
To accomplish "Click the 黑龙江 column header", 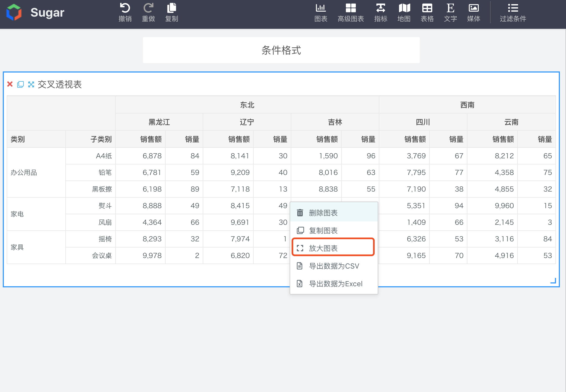I will 159,122.
